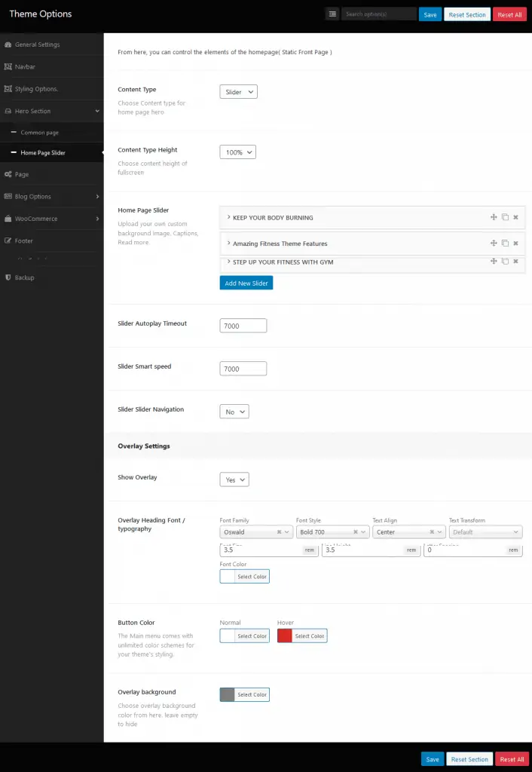Viewport: 532px width, 772px height.
Task: Open the Show Overlay Yes dropdown
Action: click(x=234, y=479)
